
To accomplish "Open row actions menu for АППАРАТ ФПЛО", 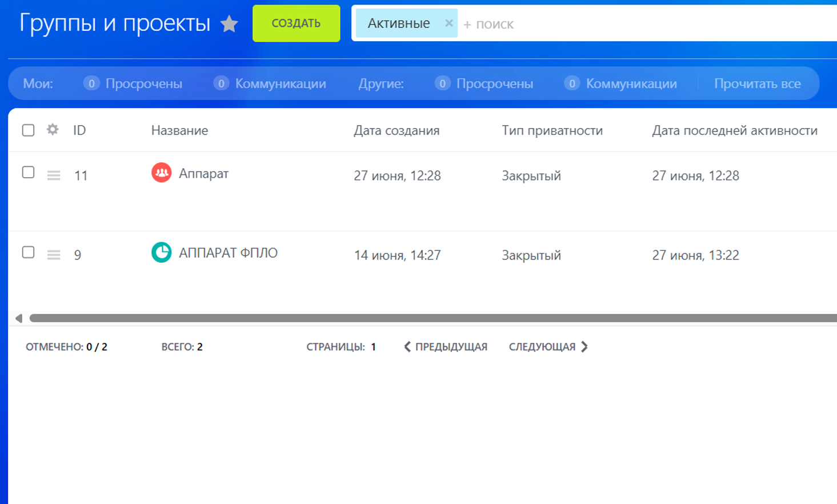I will pyautogui.click(x=54, y=255).
